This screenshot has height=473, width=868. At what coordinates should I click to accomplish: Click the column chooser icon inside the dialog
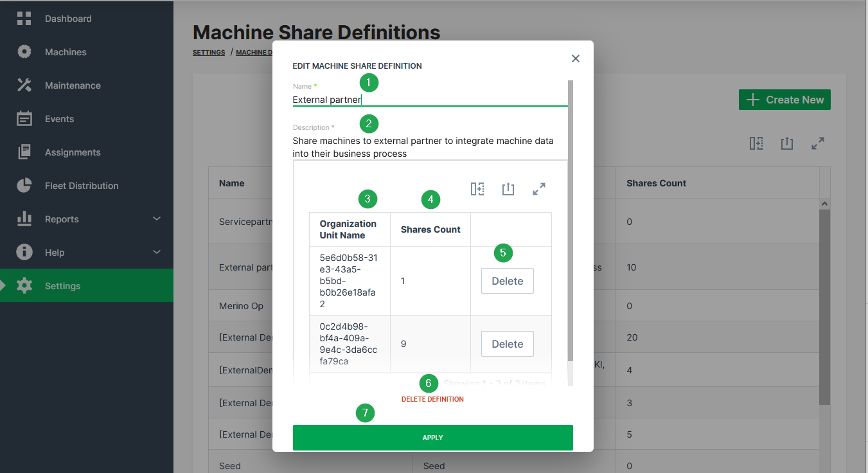point(477,189)
